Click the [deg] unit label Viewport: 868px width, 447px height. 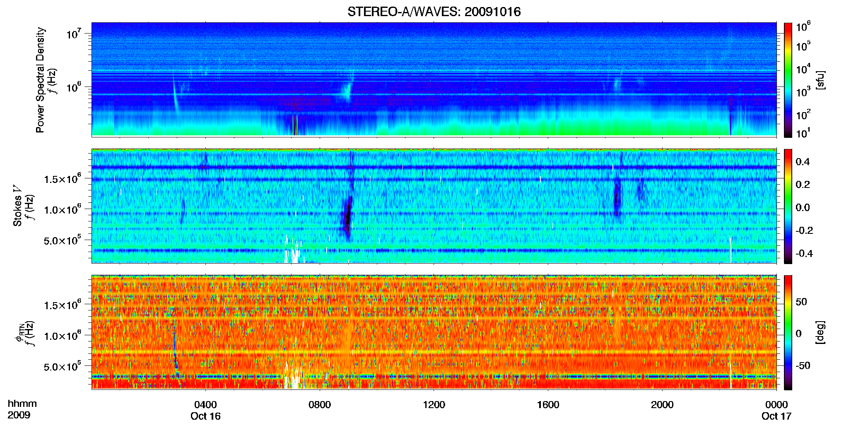click(820, 332)
